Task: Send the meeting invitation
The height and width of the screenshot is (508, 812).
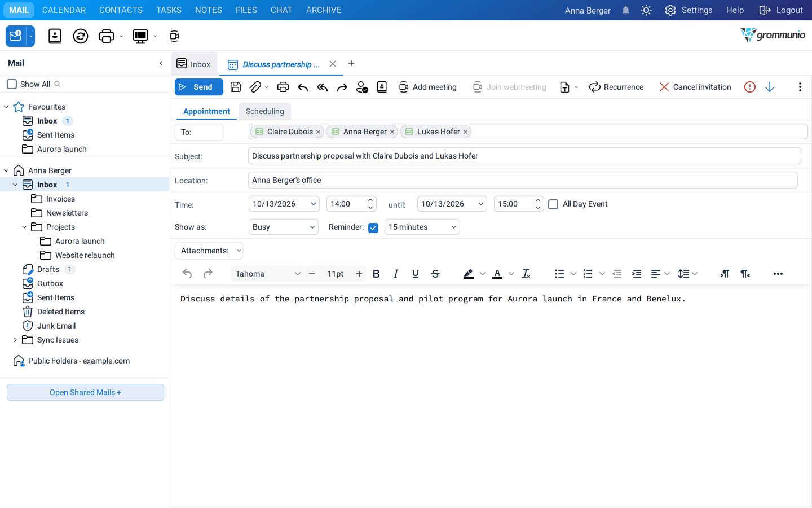Action: [x=198, y=87]
